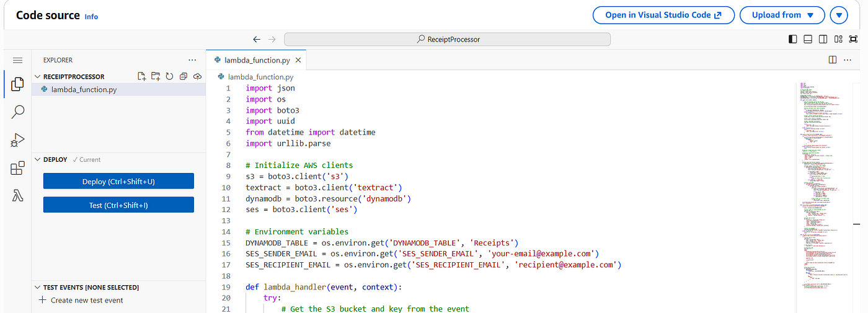The width and height of the screenshot is (868, 313).
Task: Go back with the left arrow
Action: [257, 39]
